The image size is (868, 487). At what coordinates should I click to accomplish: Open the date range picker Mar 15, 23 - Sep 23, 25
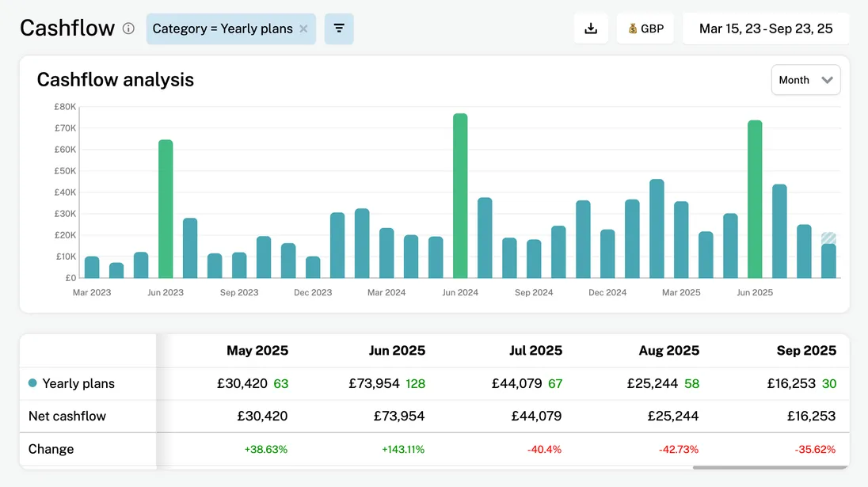765,28
